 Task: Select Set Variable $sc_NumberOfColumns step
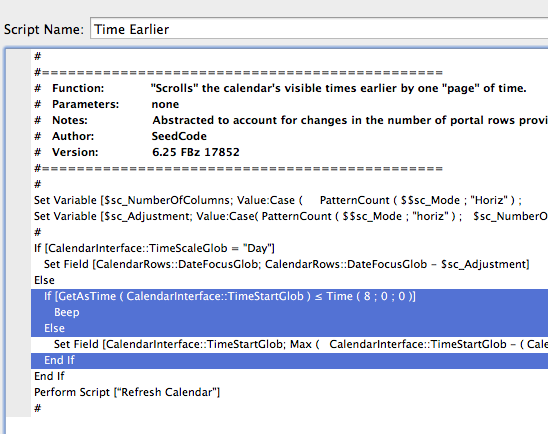289,200
